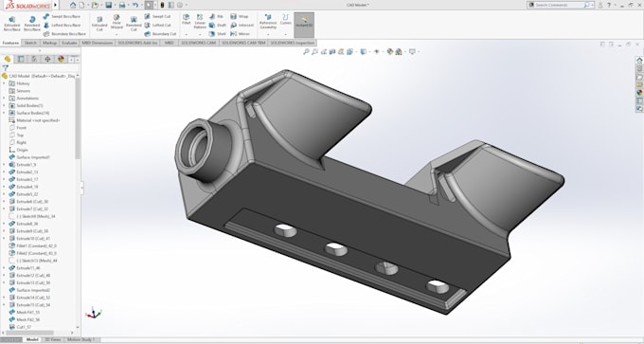Click the filter icon in the feature tree
Screen dimensions: 644x344
tap(5, 68)
